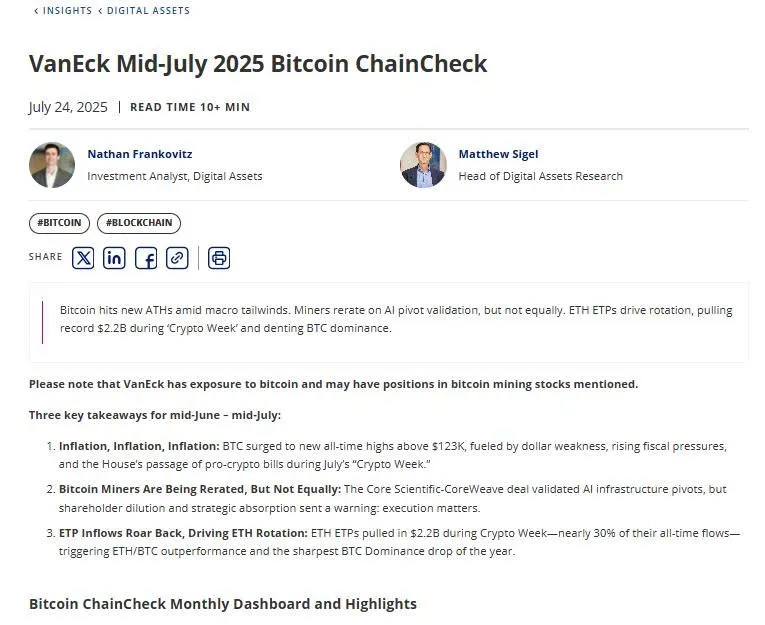The height and width of the screenshot is (625, 765).
Task: Open Digital Assets breadcrumb link
Action: pyautogui.click(x=148, y=11)
